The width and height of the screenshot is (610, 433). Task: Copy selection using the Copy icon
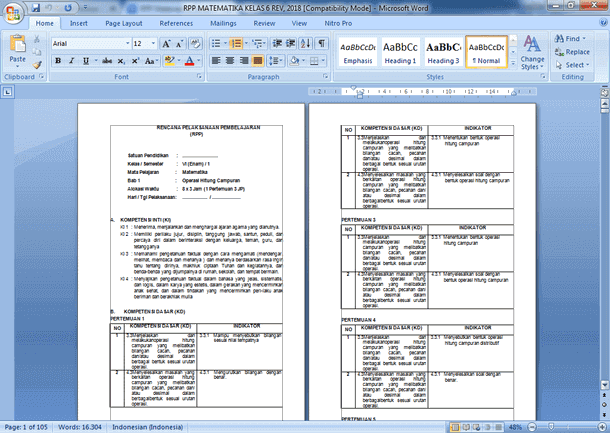[x=37, y=52]
